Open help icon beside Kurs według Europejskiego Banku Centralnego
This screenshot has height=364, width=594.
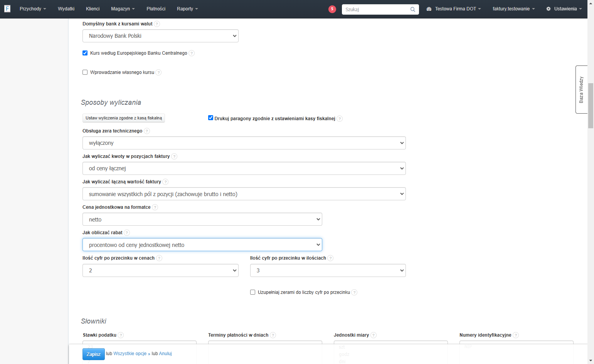point(192,53)
